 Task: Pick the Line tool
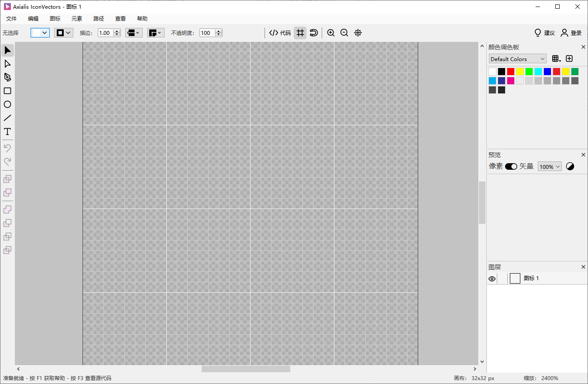tap(7, 118)
